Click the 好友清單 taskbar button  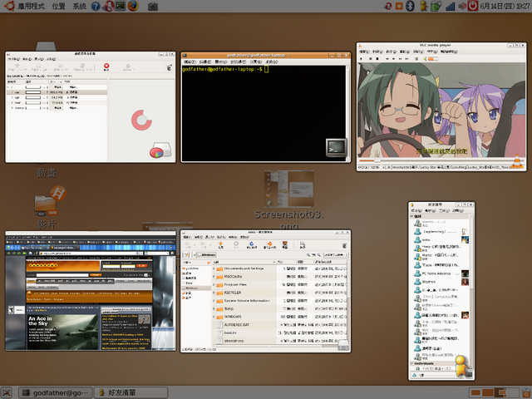click(131, 392)
